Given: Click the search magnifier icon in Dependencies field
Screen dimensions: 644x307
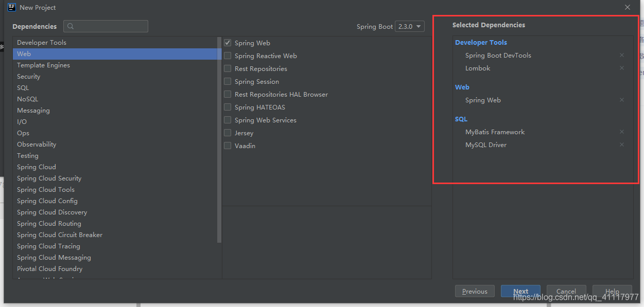Looking at the screenshot, I should 71,26.
